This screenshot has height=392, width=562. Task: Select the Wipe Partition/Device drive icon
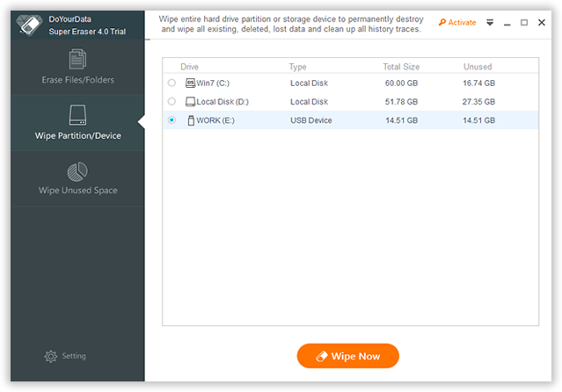coord(77,114)
